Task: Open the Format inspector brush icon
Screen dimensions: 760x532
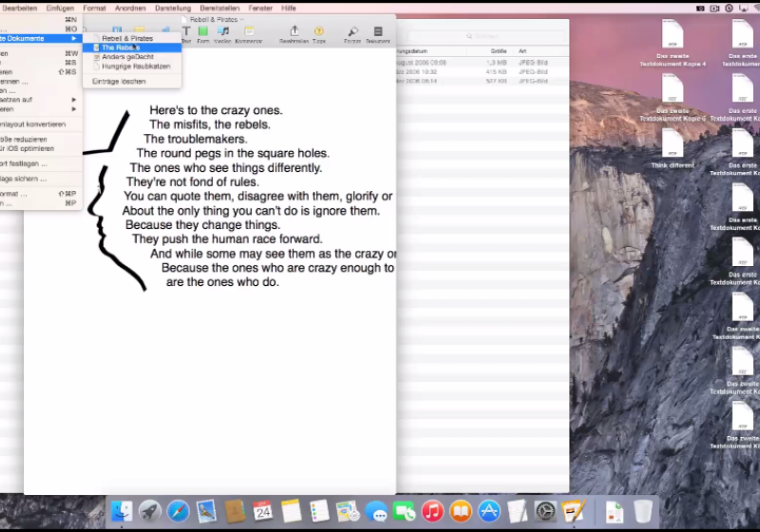Action: [352, 33]
